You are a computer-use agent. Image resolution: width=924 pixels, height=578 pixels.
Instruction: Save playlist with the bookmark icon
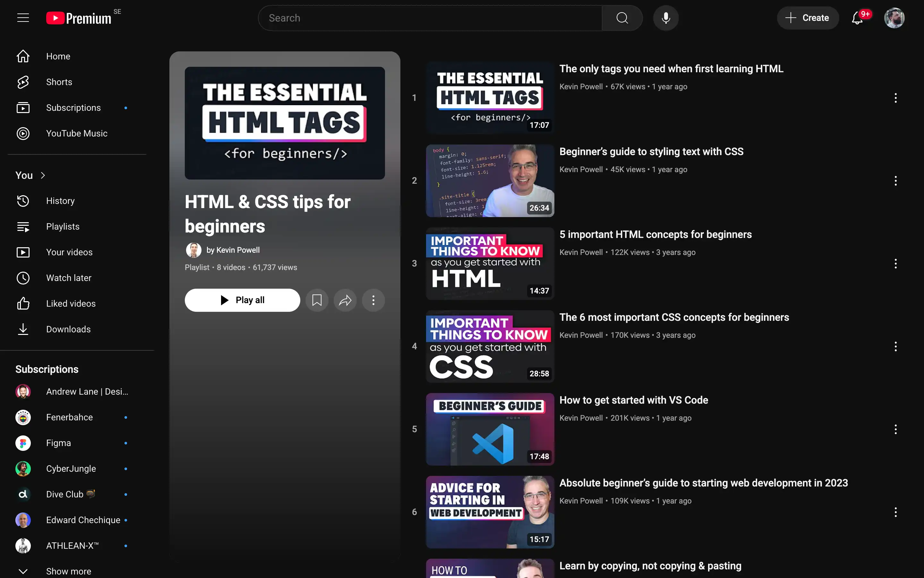(x=317, y=300)
